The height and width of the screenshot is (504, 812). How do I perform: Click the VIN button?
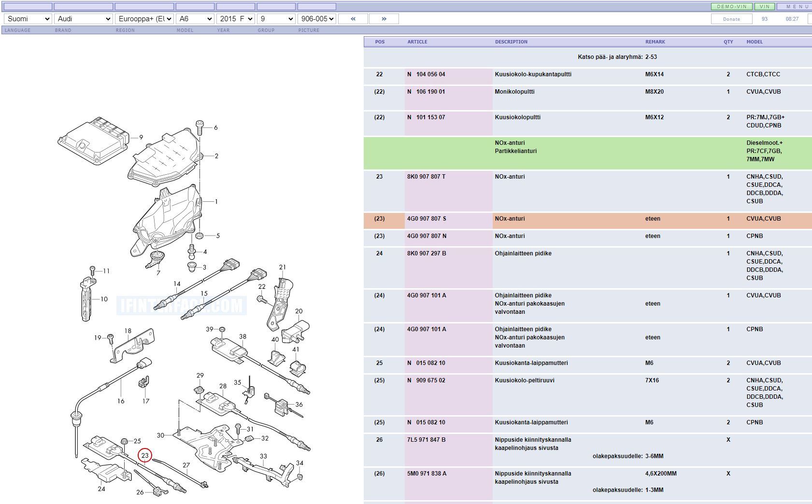(x=764, y=7)
